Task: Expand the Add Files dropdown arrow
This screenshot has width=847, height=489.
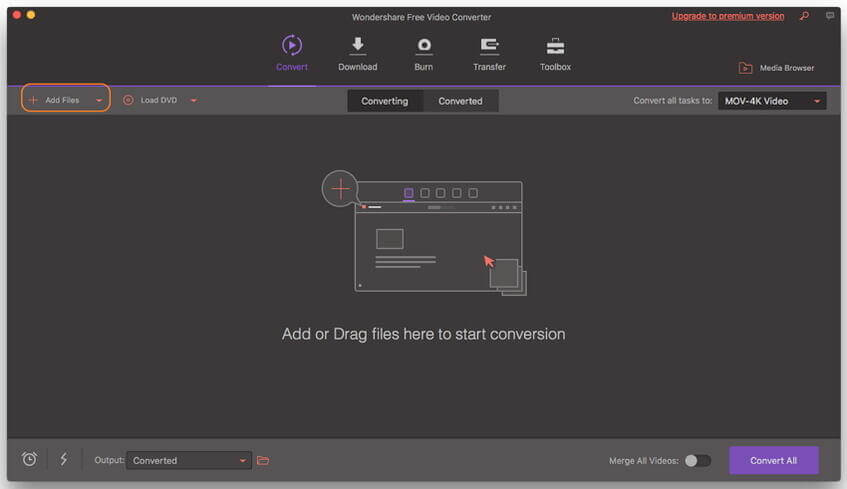Action: (x=99, y=101)
